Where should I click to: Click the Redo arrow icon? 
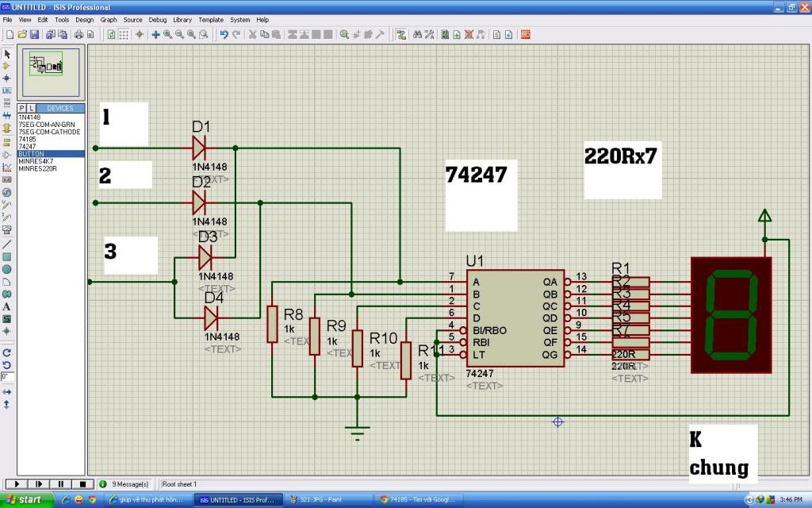[x=236, y=35]
